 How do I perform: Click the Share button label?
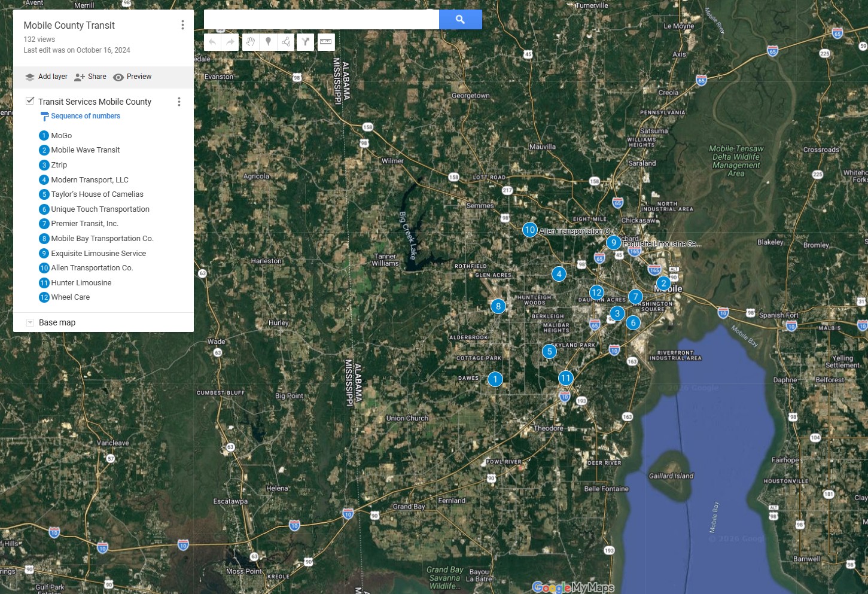click(x=97, y=77)
